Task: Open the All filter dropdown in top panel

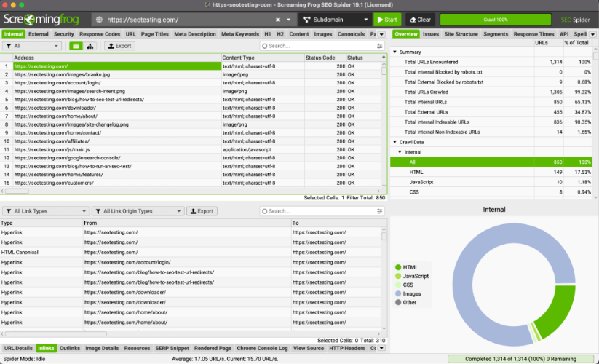Action: [x=32, y=46]
